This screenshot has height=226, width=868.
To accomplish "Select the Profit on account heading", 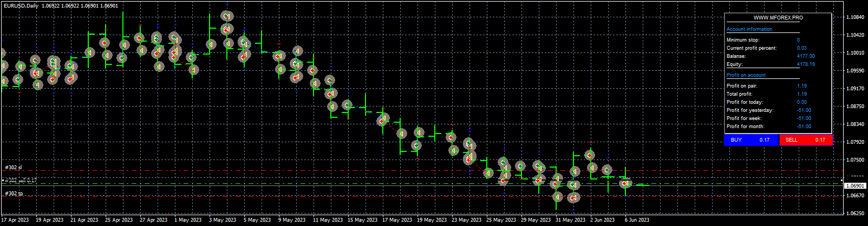I will (746, 75).
